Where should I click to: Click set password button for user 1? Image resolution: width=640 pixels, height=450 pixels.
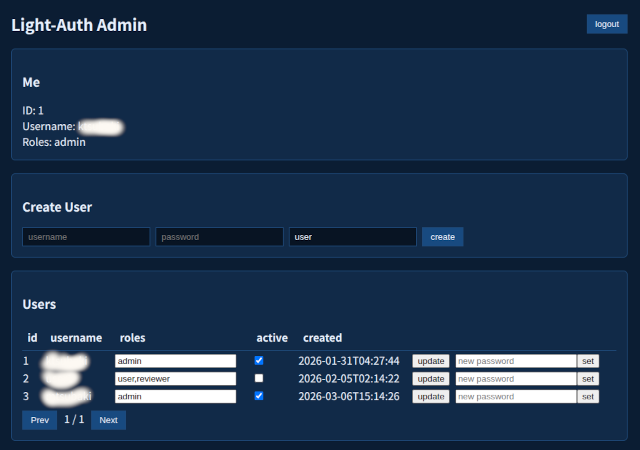tap(588, 361)
